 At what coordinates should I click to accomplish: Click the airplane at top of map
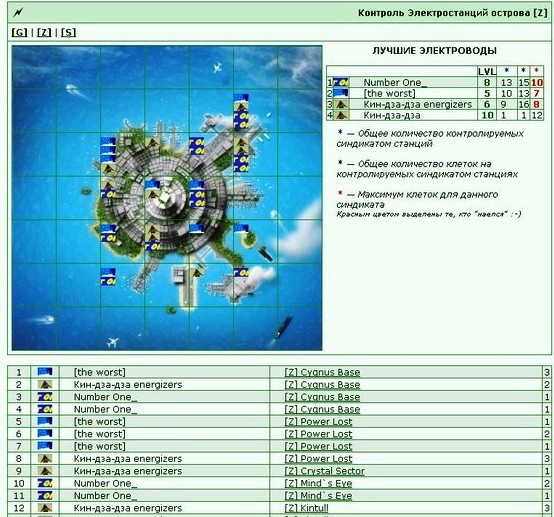click(218, 67)
